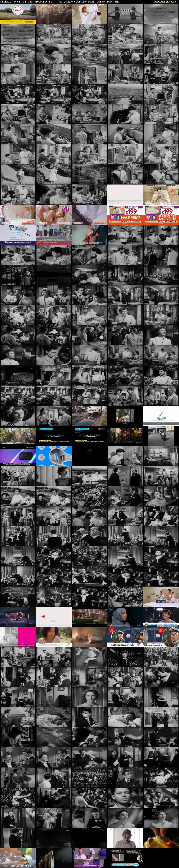Open the tropical garden scene thumbnail
Image resolution: width=179 pixels, height=868 pixels.
pos(18,436)
